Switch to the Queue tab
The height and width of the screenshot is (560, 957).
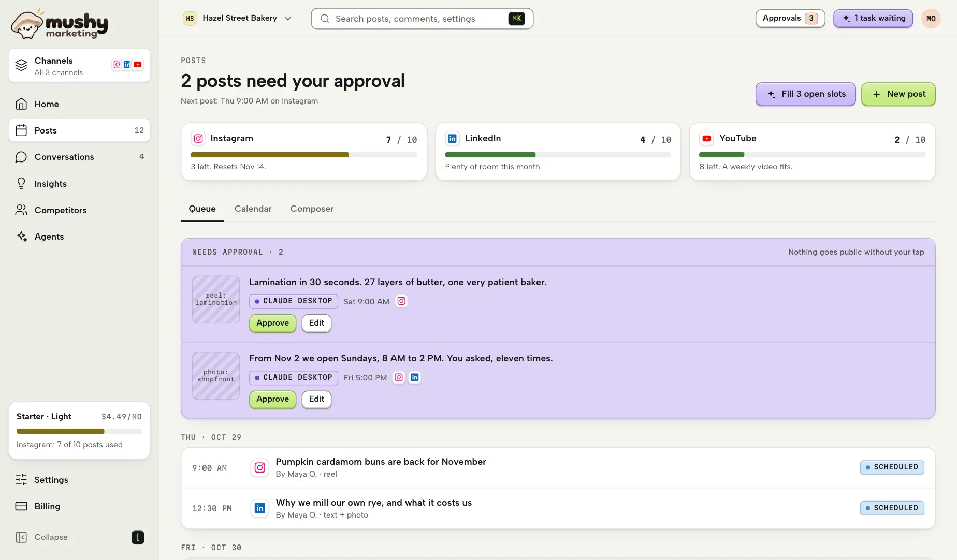click(202, 209)
